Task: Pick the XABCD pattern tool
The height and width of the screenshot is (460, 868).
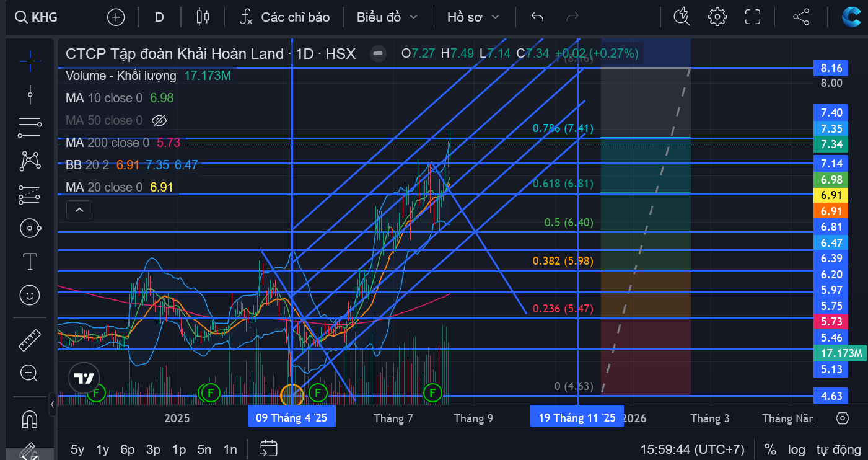Action: 30,161
